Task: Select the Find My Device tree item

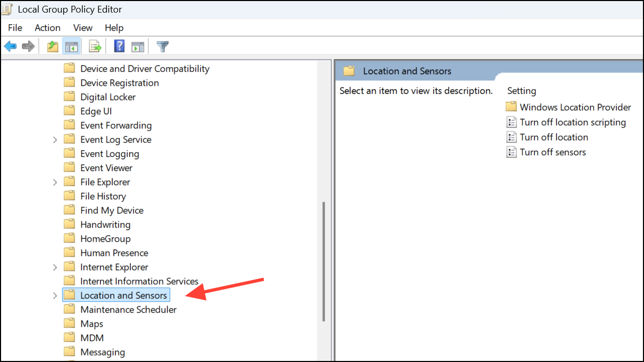Action: coord(112,210)
